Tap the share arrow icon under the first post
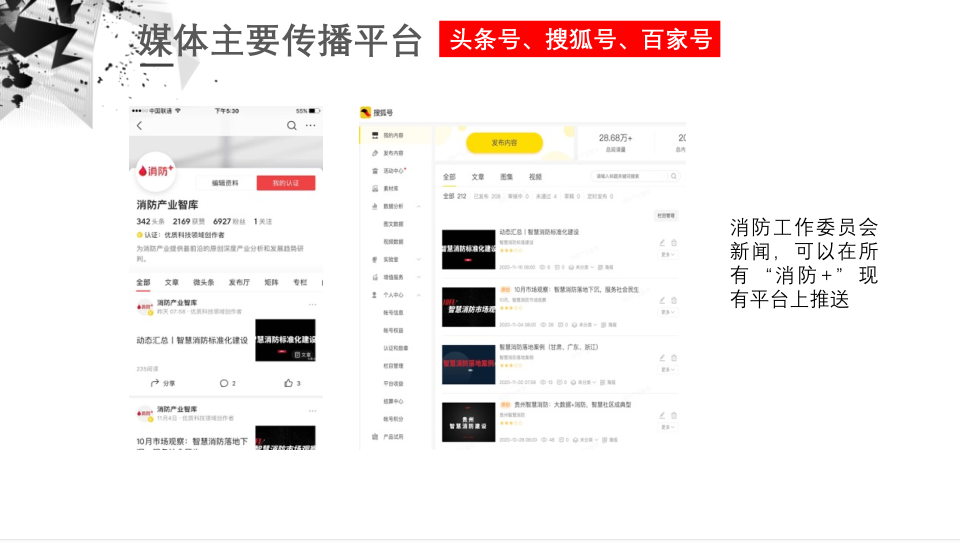This screenshot has width=960, height=542. pyautogui.click(x=155, y=383)
